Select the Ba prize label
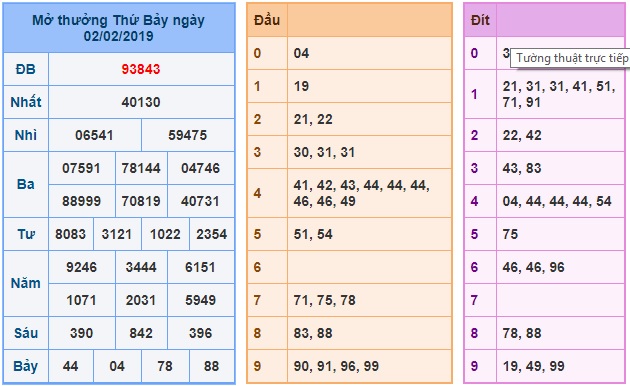Viewport: 630px width, 386px height. coord(26,184)
